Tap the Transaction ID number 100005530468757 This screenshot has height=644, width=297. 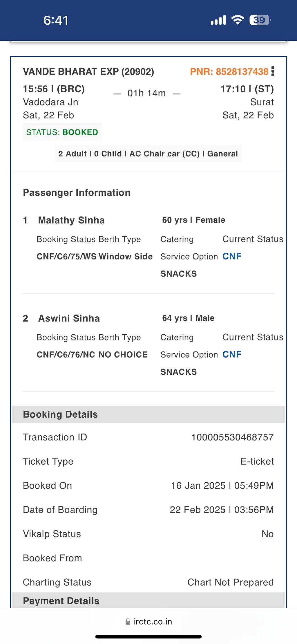click(233, 437)
